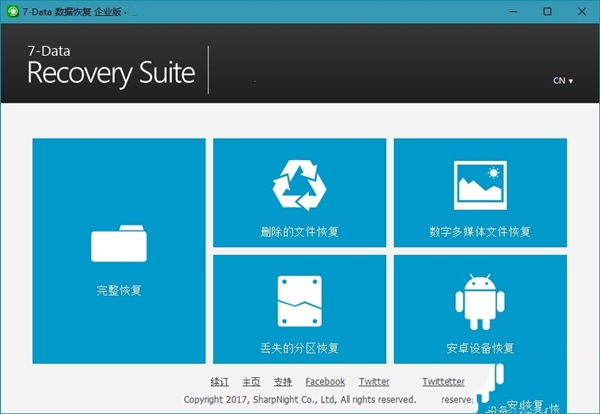
Task: Open the 支持 link
Action: click(283, 381)
